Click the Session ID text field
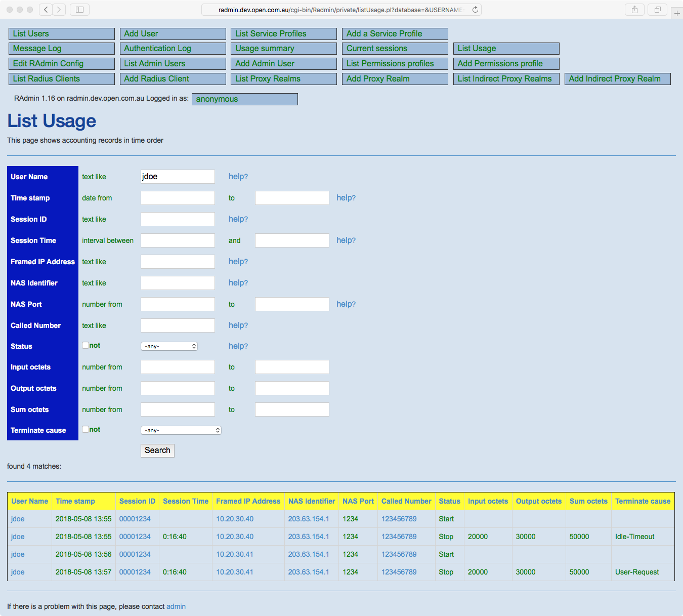Image resolution: width=683 pixels, height=616 pixels. (x=178, y=219)
